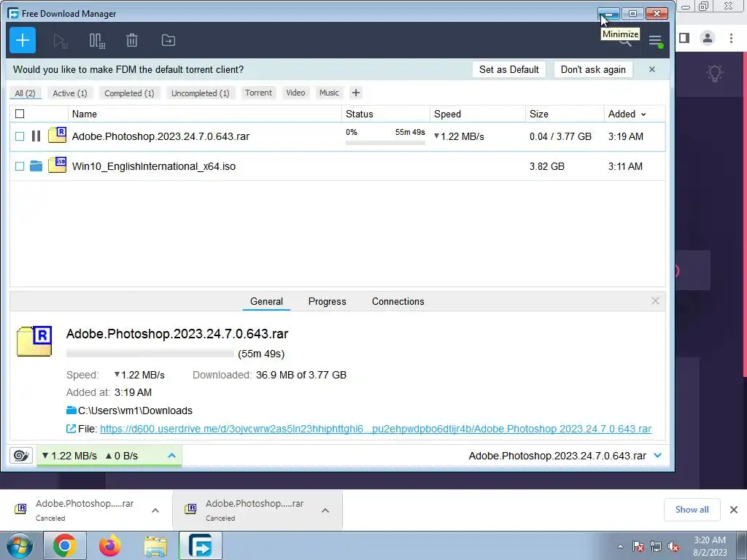747x560 pixels.
Task: Click the progress bar in Adobe row
Action: pos(385,142)
